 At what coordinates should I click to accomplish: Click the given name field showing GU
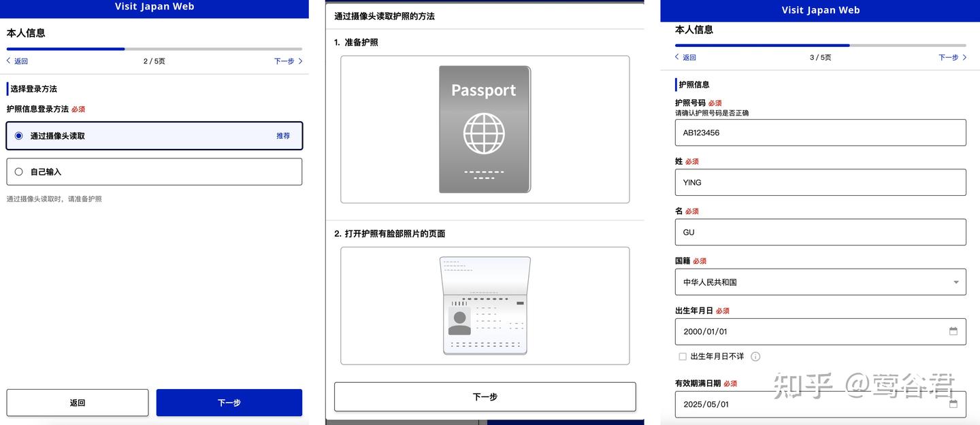point(820,232)
